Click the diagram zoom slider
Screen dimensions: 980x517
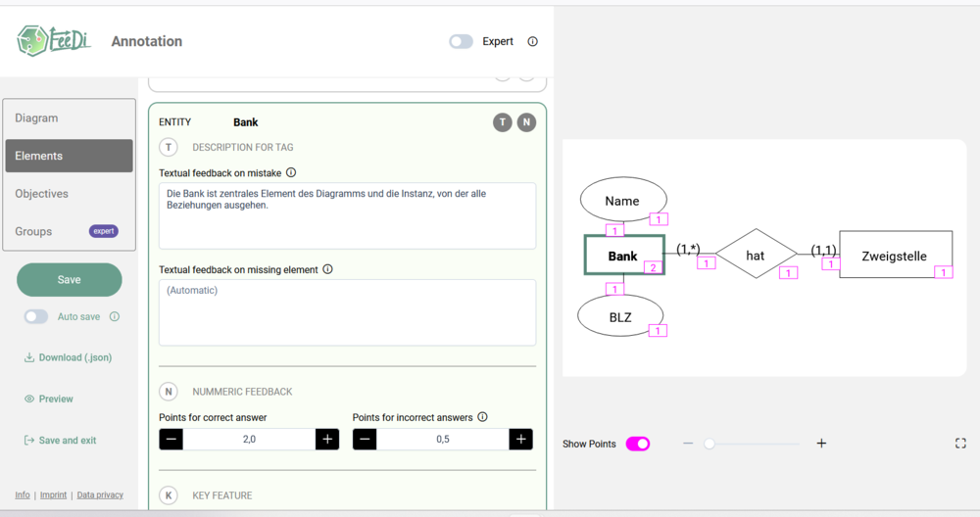pyautogui.click(x=753, y=444)
